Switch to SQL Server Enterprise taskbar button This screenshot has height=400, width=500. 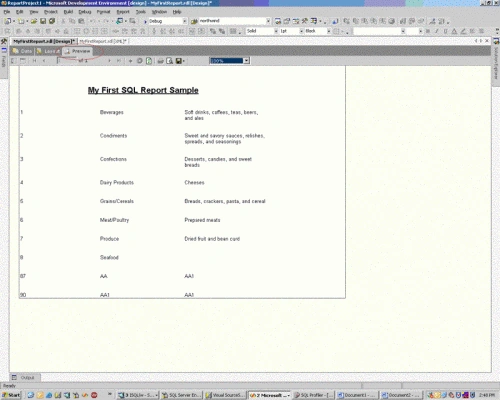click(x=181, y=395)
